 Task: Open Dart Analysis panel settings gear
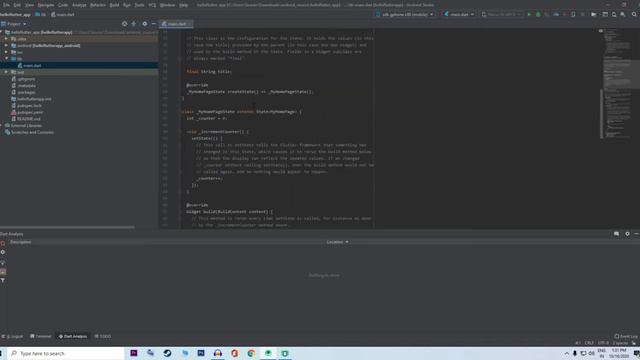(x=627, y=234)
